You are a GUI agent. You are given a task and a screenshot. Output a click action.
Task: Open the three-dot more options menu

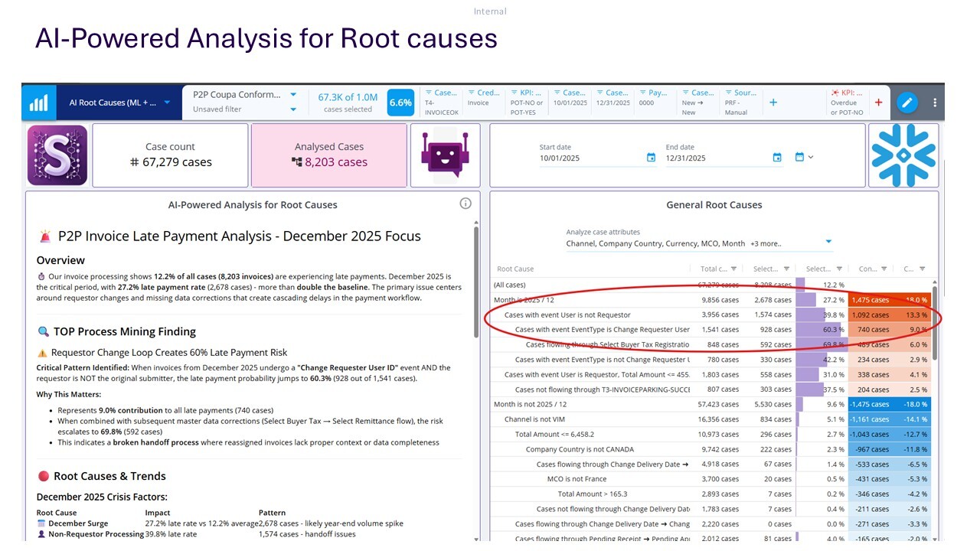pos(935,103)
